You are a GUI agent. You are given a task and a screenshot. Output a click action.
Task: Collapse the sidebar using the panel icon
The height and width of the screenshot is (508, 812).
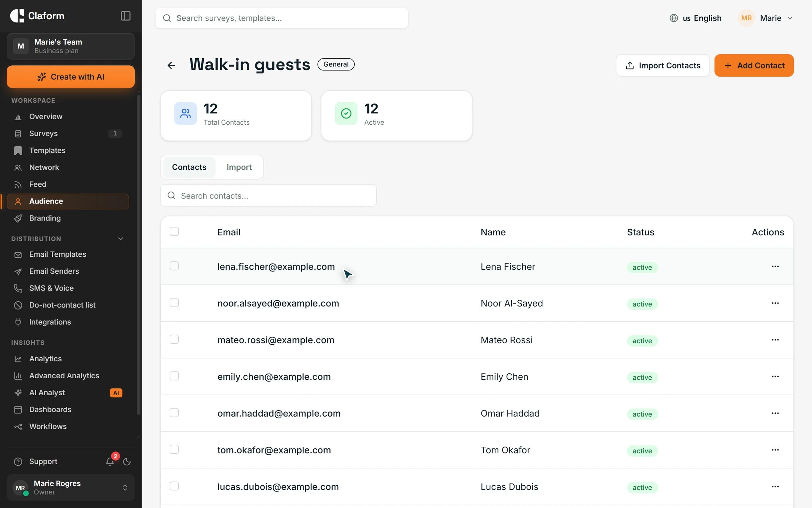tap(126, 16)
